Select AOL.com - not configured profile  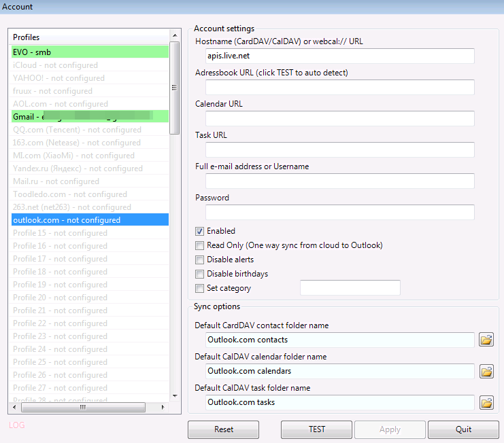tap(90, 104)
